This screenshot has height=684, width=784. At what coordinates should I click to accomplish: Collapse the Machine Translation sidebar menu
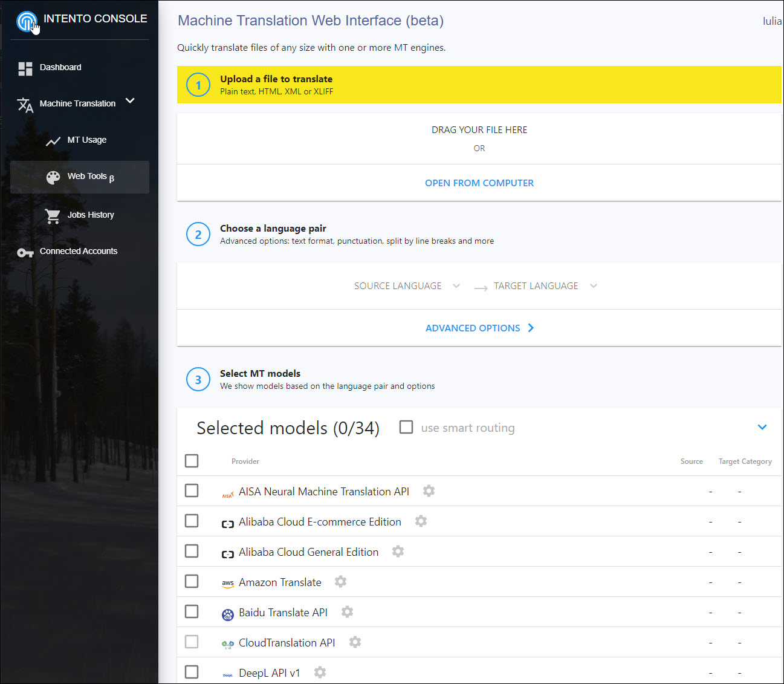pyautogui.click(x=130, y=101)
